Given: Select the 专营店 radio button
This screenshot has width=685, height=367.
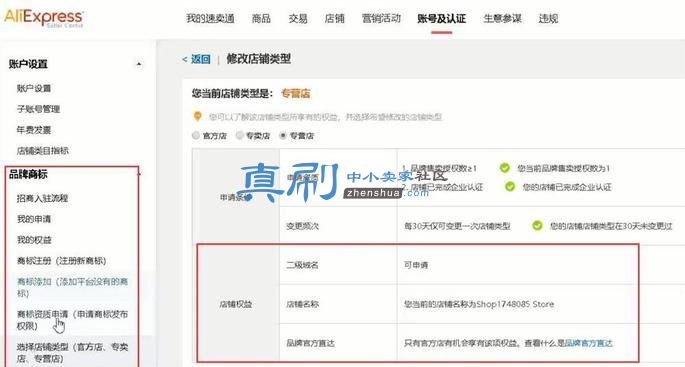Looking at the screenshot, I should (x=283, y=136).
